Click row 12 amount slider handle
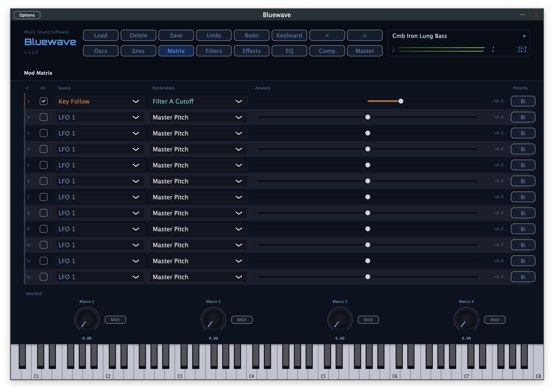This screenshot has height=392, width=554. 368,277
